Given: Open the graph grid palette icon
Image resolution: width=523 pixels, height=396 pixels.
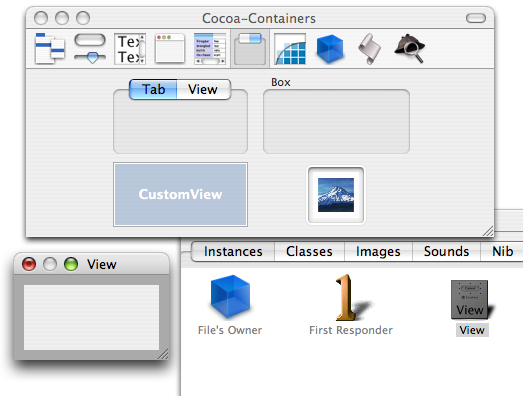Looking at the screenshot, I should (290, 49).
